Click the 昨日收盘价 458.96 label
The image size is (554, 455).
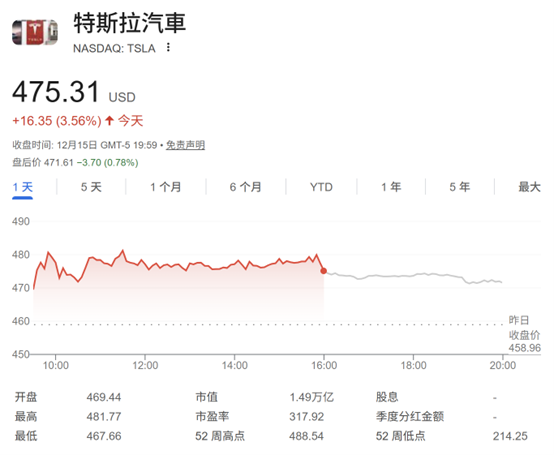click(524, 334)
